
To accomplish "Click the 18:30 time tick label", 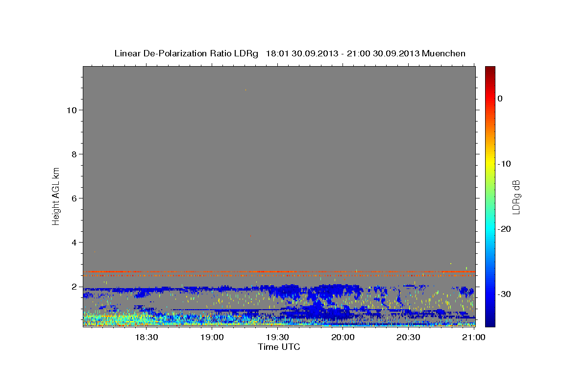I will [147, 337].
